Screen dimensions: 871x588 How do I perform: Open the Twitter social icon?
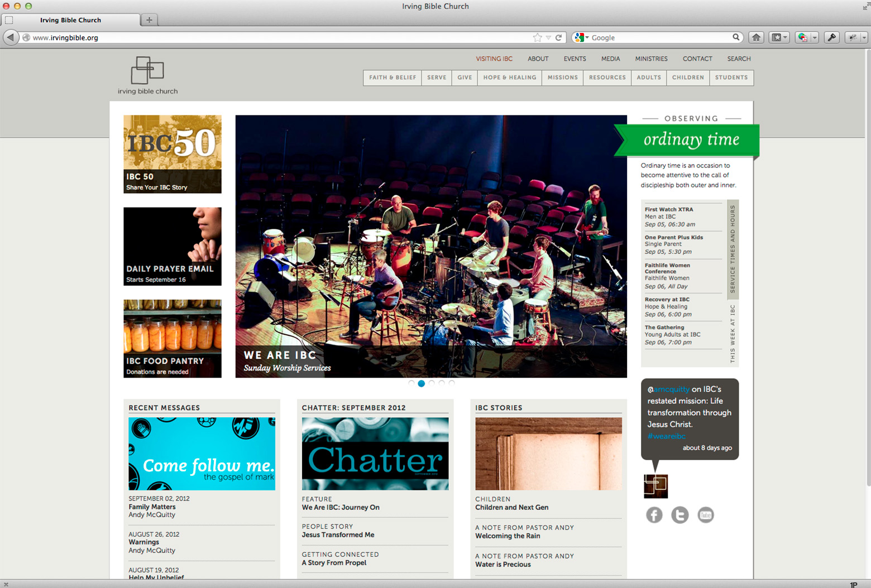[x=680, y=515]
